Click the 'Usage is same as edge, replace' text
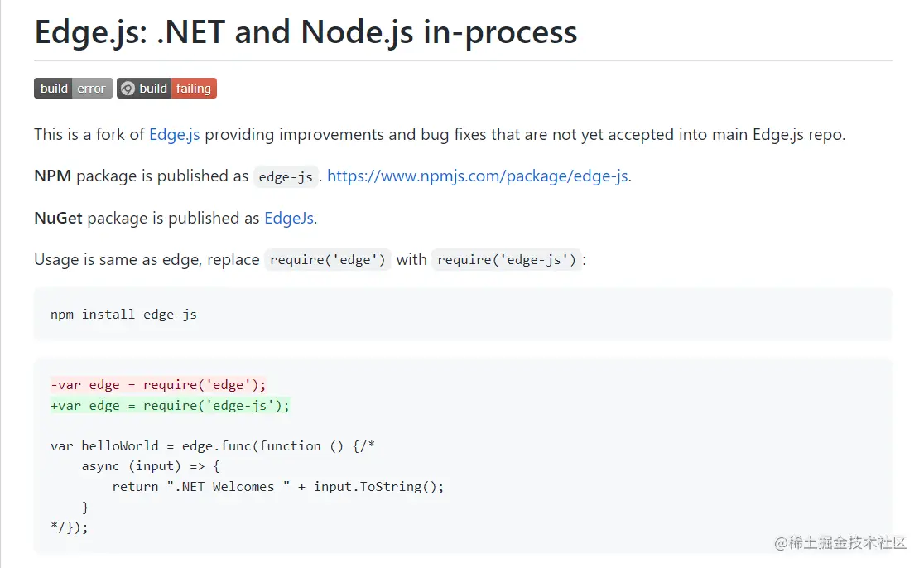This screenshot has width=924, height=568. 147,260
